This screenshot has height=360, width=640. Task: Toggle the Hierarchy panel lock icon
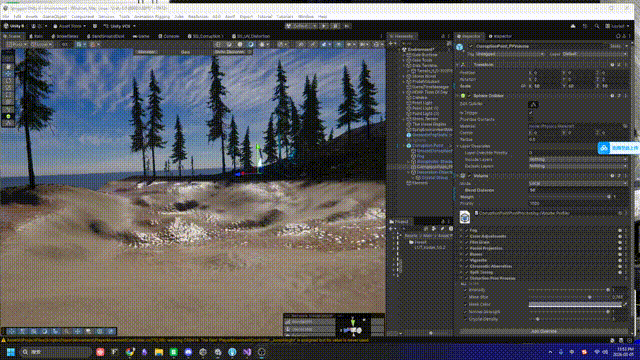(x=443, y=36)
